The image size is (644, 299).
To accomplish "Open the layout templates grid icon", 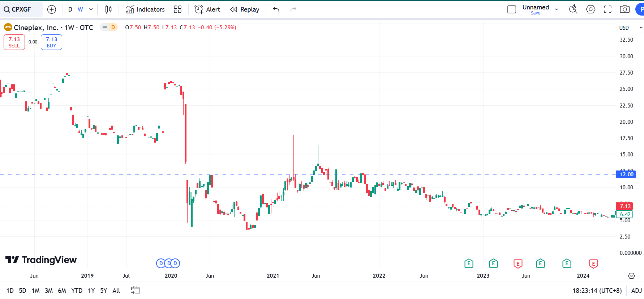I will tap(177, 9).
